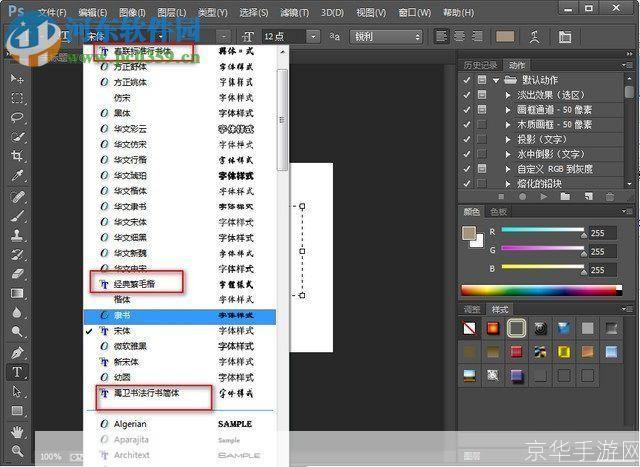640x467 pixels.
Task: Right align text in options bar
Action: pyautogui.click(x=477, y=37)
